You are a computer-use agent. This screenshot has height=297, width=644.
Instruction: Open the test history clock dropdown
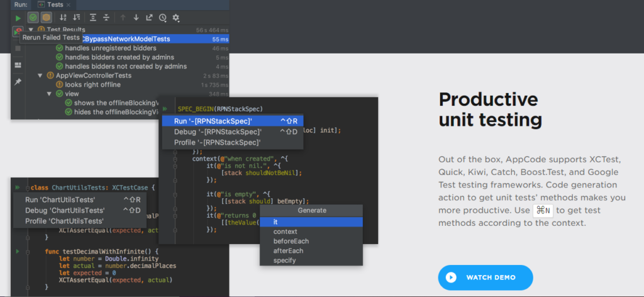(163, 17)
